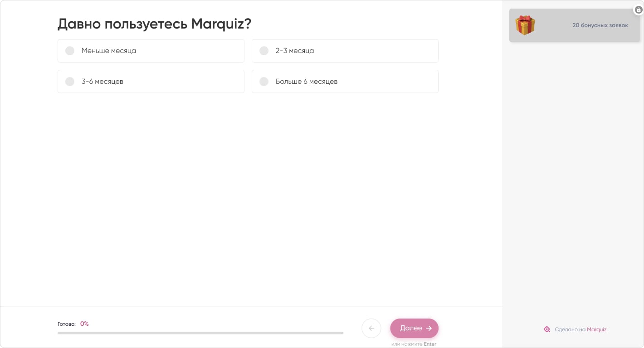644x348 pixels.
Task: Click the gift box icon
Action: coord(525,25)
